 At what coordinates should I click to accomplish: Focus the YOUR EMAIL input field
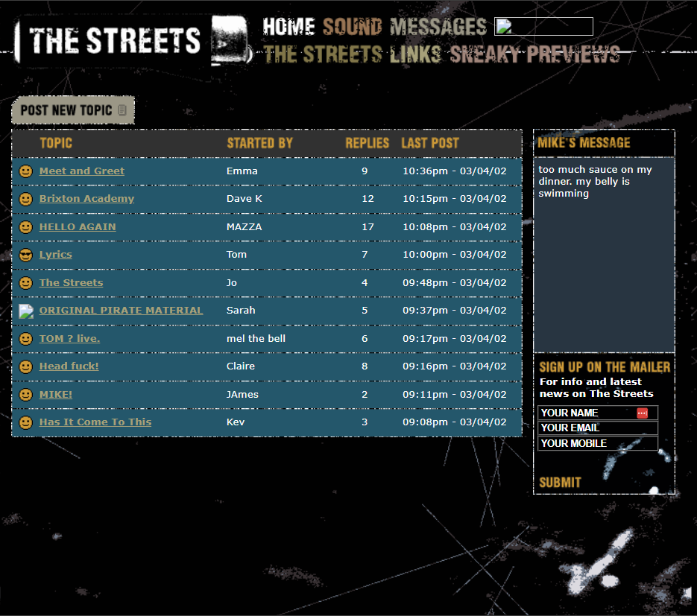pos(597,428)
